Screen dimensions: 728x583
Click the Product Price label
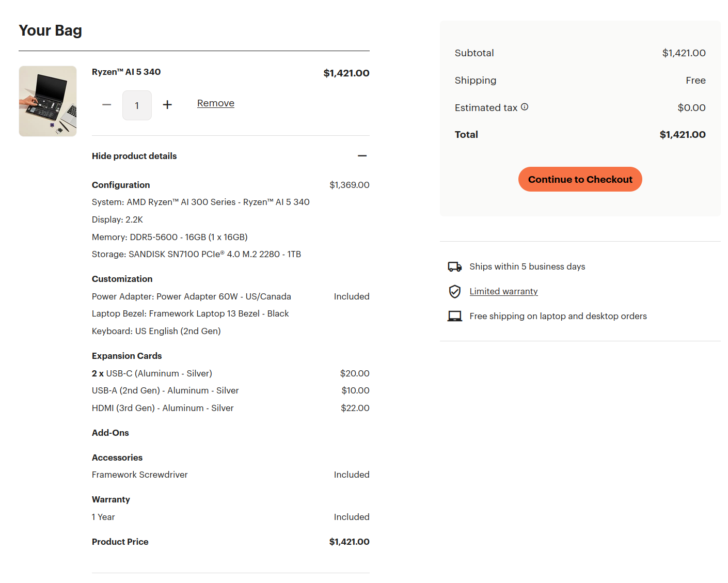120,542
